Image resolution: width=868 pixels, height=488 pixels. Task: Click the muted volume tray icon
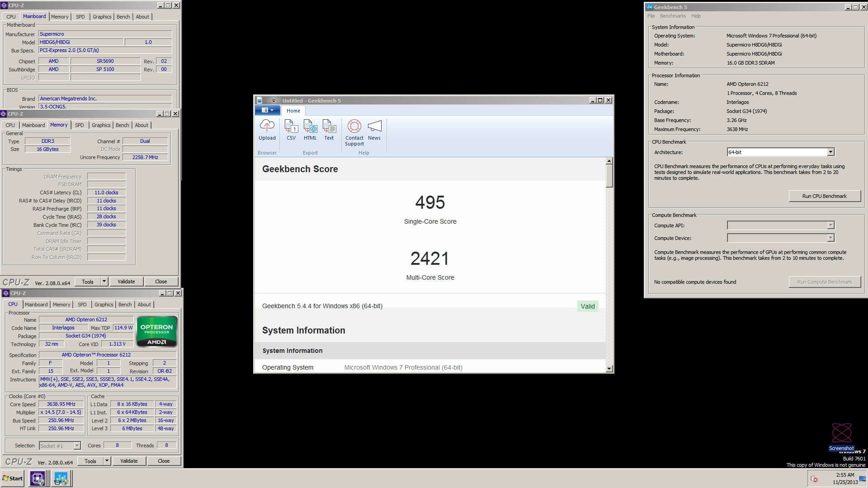[814, 479]
